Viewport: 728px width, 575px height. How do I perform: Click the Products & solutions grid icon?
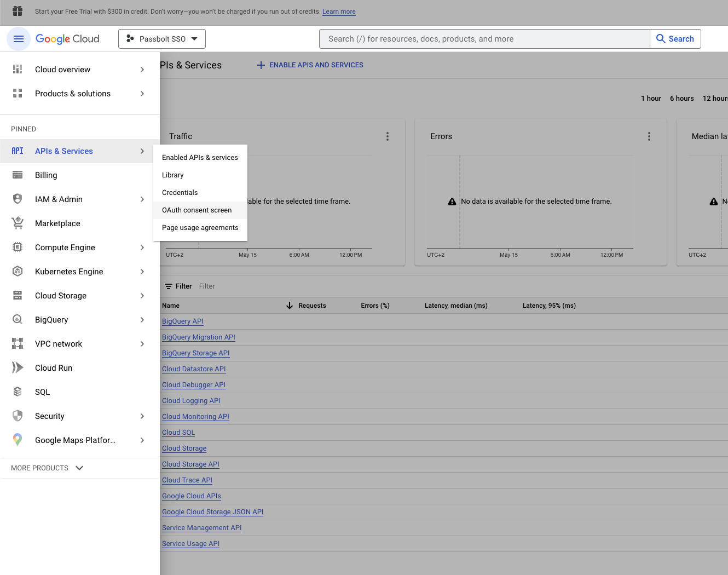(18, 94)
